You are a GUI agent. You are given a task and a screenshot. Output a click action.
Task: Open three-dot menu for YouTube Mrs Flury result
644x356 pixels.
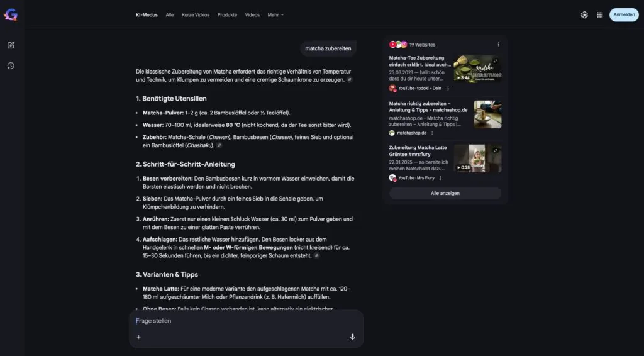pos(440,178)
